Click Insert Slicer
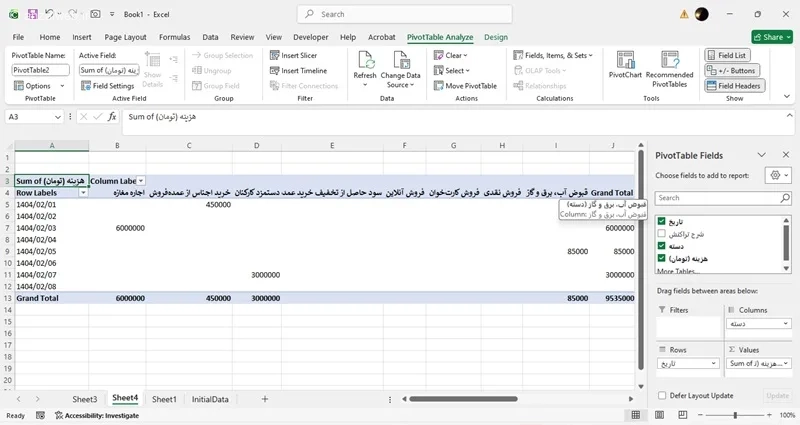Viewport: 800px width, 425px height. coord(293,55)
